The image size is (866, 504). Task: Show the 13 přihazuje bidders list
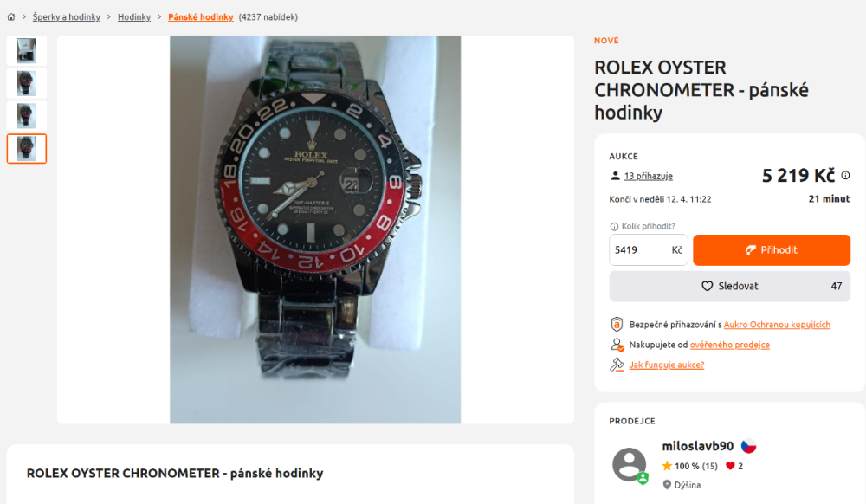click(649, 176)
